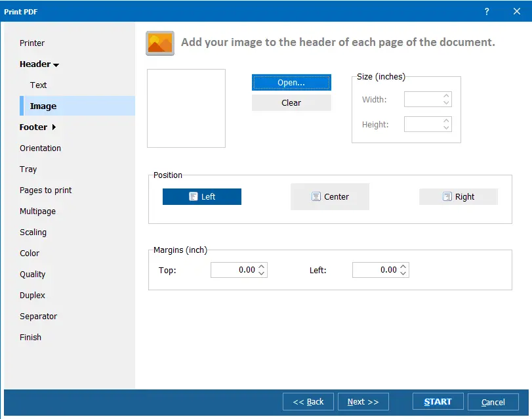532x419 pixels.
Task: Click the help question mark icon
Action: point(486,11)
